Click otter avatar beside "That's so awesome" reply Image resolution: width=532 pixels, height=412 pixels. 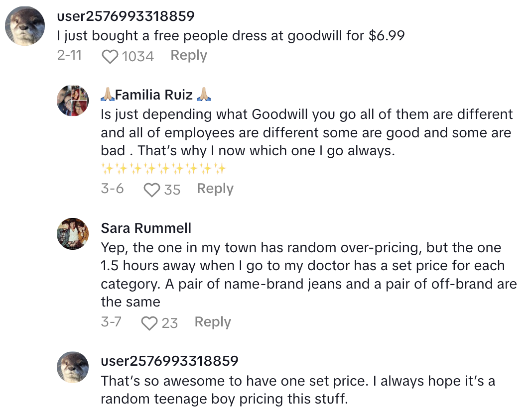pyautogui.click(x=73, y=367)
